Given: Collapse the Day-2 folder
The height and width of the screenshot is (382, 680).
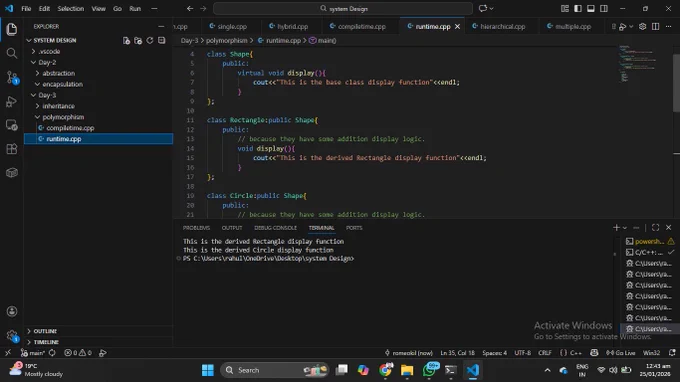Looking at the screenshot, I should pos(98,62).
